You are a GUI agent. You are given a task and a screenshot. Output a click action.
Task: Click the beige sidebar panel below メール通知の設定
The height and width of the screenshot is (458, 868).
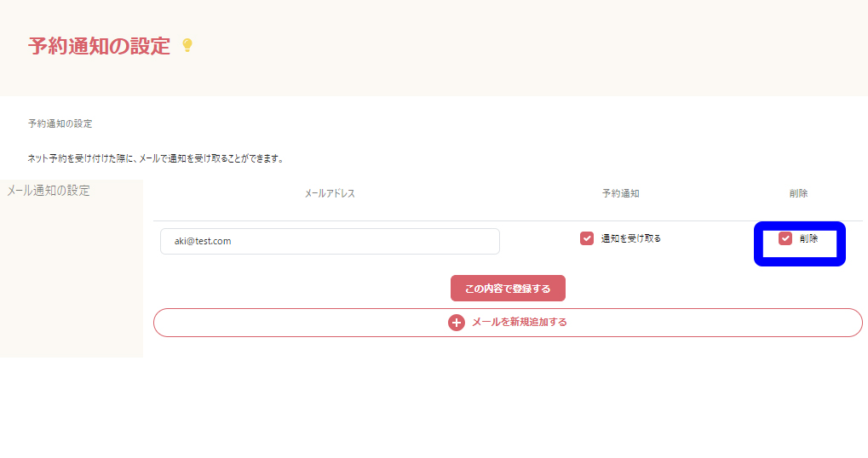(x=71, y=281)
